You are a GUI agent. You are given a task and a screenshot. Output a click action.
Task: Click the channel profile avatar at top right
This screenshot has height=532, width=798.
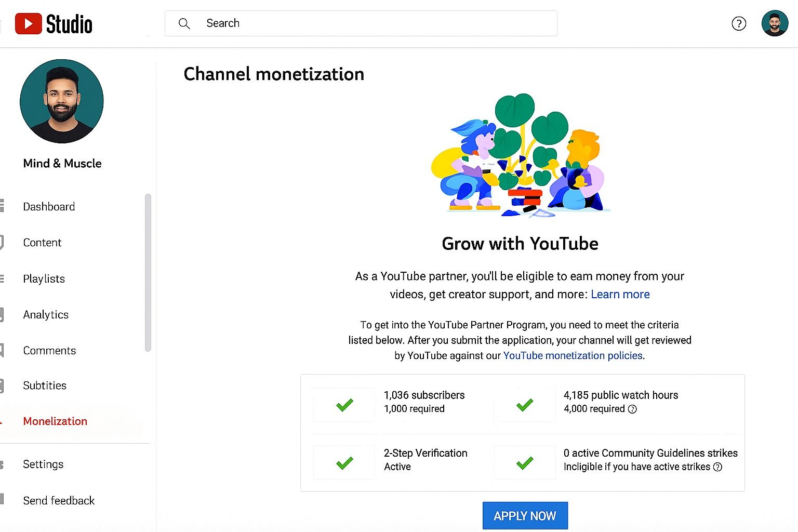[775, 23]
